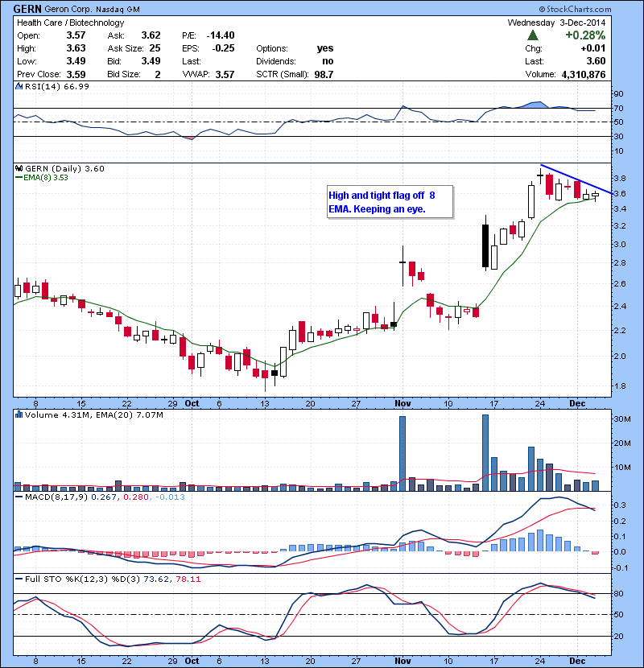Click the volume bars icon beside Volume label

(19, 414)
